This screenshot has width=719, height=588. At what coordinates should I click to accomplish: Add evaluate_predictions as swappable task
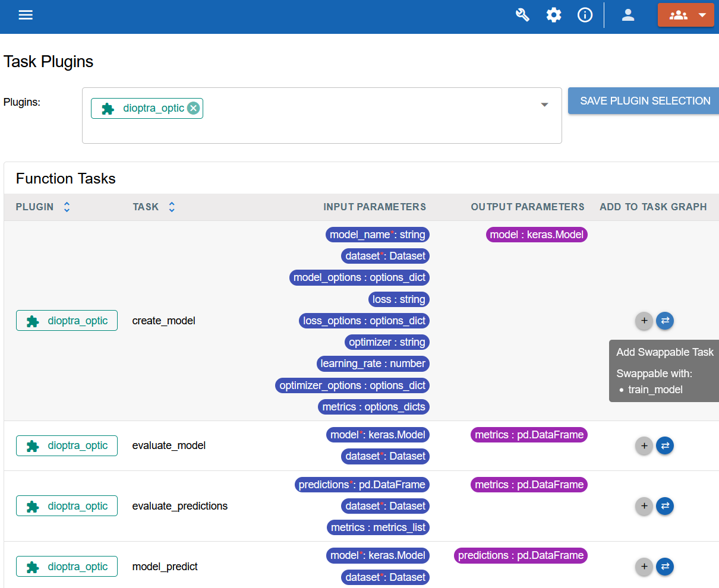[665, 506]
